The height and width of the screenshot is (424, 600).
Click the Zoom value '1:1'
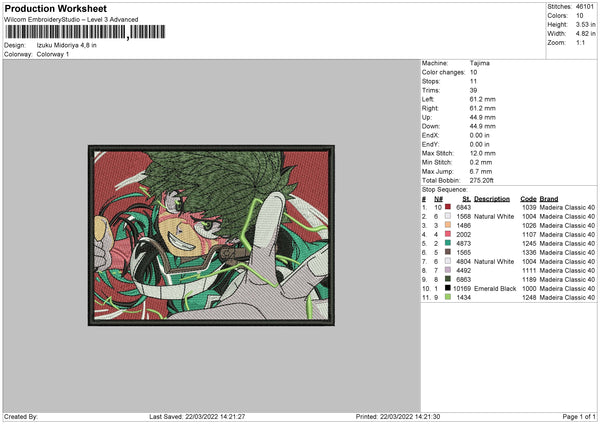coord(580,42)
